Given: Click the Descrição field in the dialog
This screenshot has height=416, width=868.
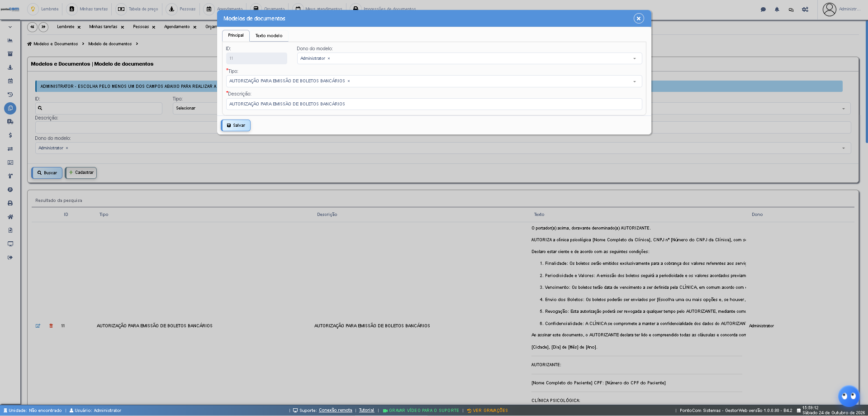Looking at the screenshot, I should tap(434, 104).
